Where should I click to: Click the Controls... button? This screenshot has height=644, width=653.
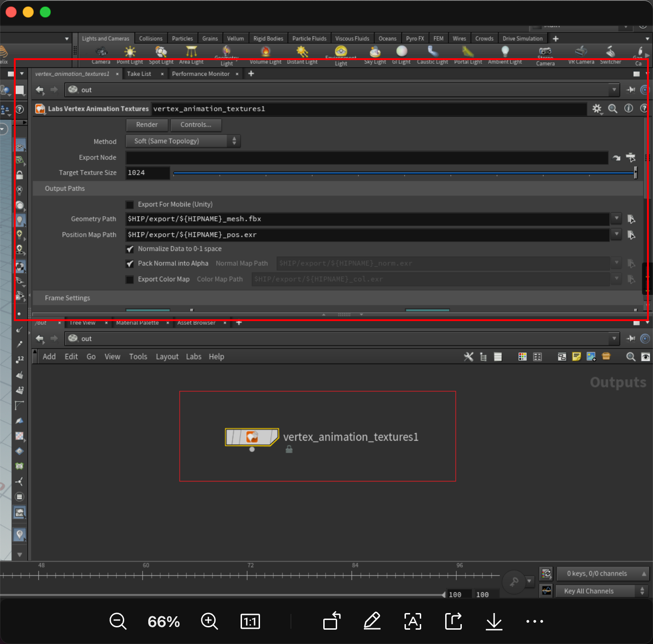[196, 125]
